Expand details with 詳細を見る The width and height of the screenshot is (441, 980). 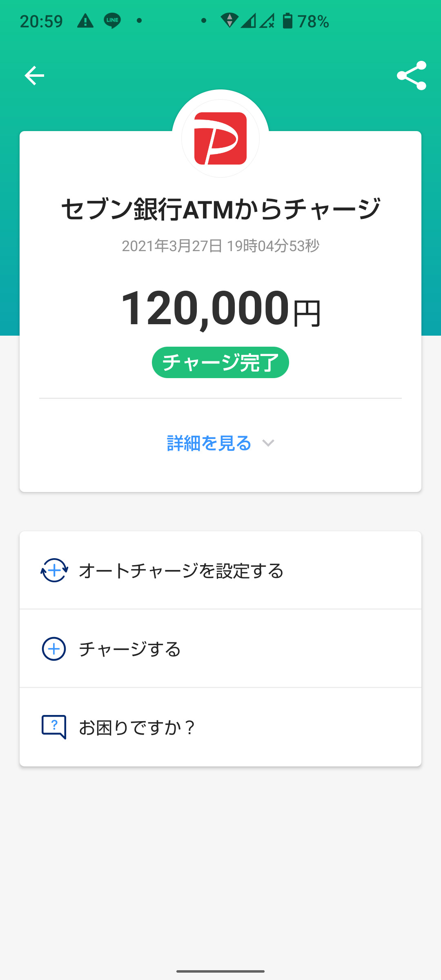pyautogui.click(x=209, y=443)
